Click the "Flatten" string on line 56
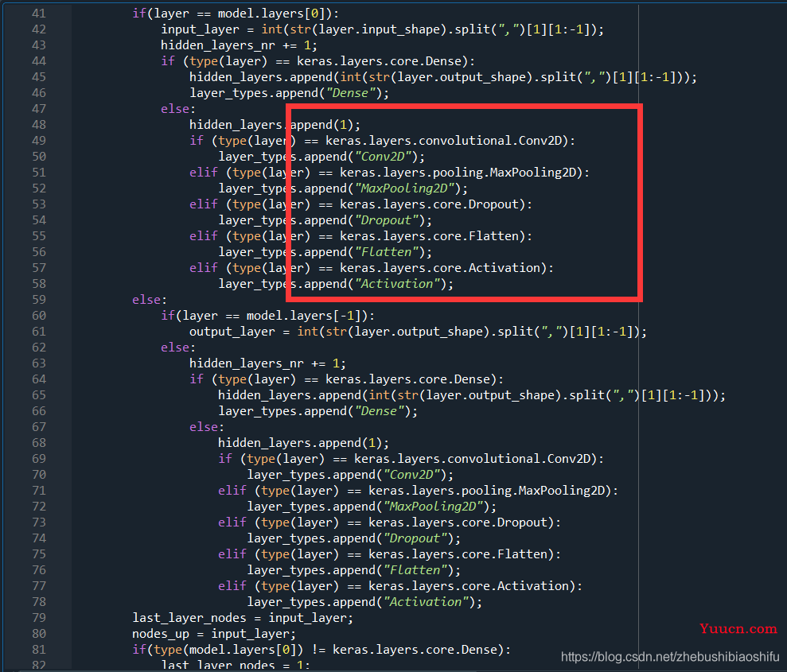787x672 pixels. tap(387, 252)
